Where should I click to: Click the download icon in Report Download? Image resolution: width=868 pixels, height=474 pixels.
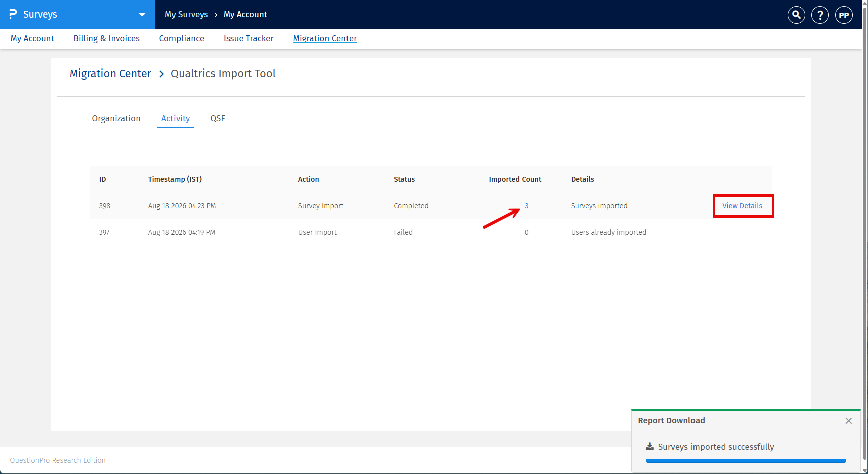tap(650, 446)
